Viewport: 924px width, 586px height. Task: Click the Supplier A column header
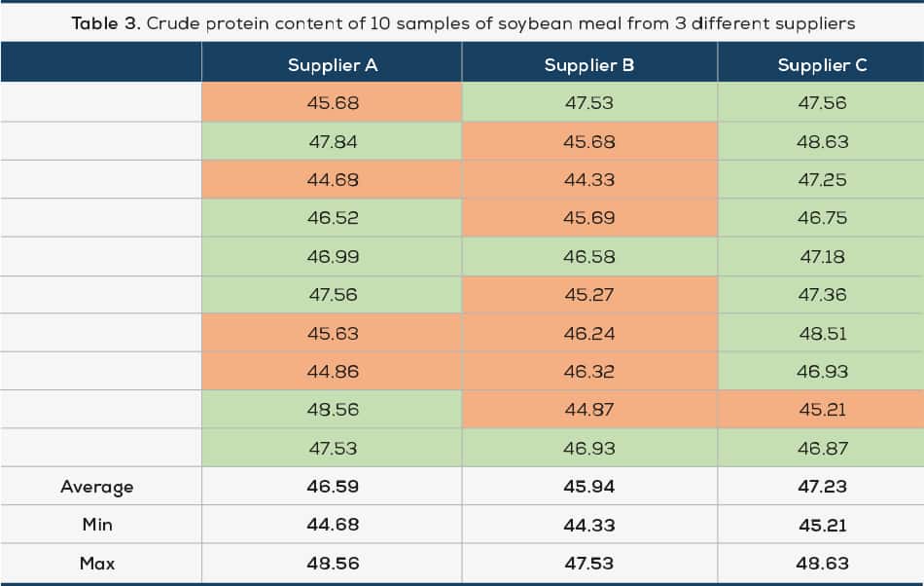[x=332, y=65]
